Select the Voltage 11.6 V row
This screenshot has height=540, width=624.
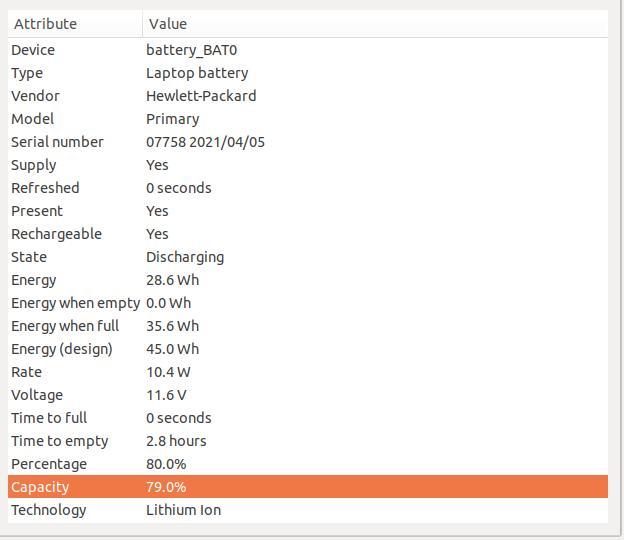[x=308, y=395]
